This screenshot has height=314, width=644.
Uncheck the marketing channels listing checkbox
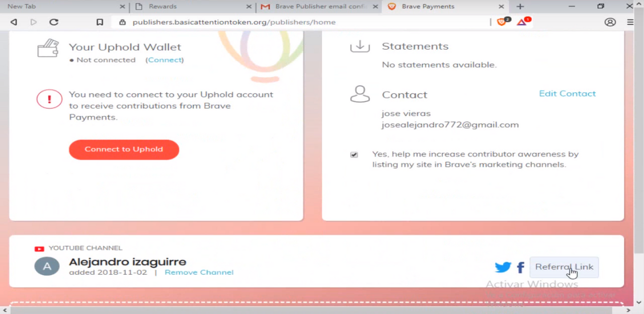point(354,154)
